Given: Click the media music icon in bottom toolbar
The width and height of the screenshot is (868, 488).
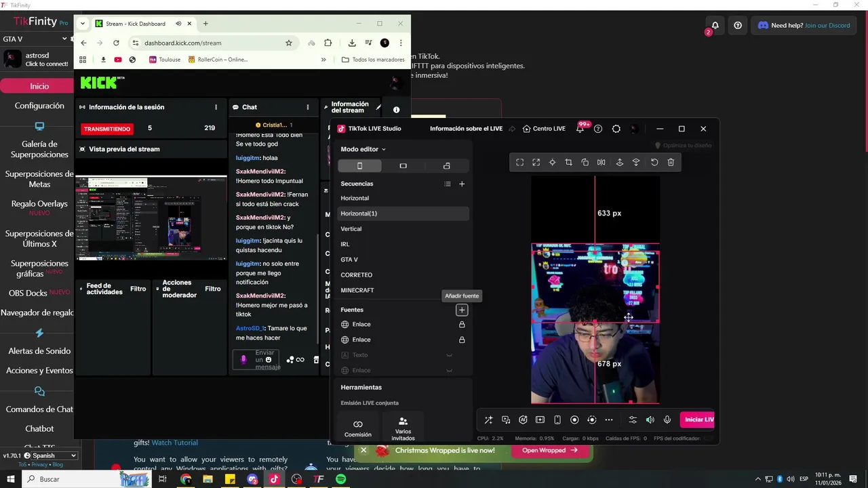Looking at the screenshot, I should coord(506,420).
